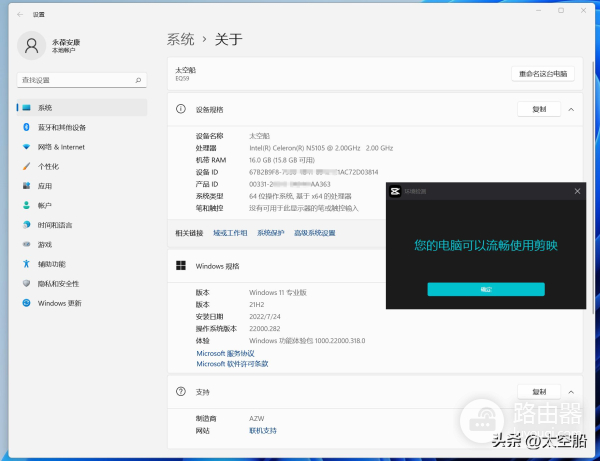
Task: Click the processor value Intel Celeron N5105
Action: (x=321, y=148)
